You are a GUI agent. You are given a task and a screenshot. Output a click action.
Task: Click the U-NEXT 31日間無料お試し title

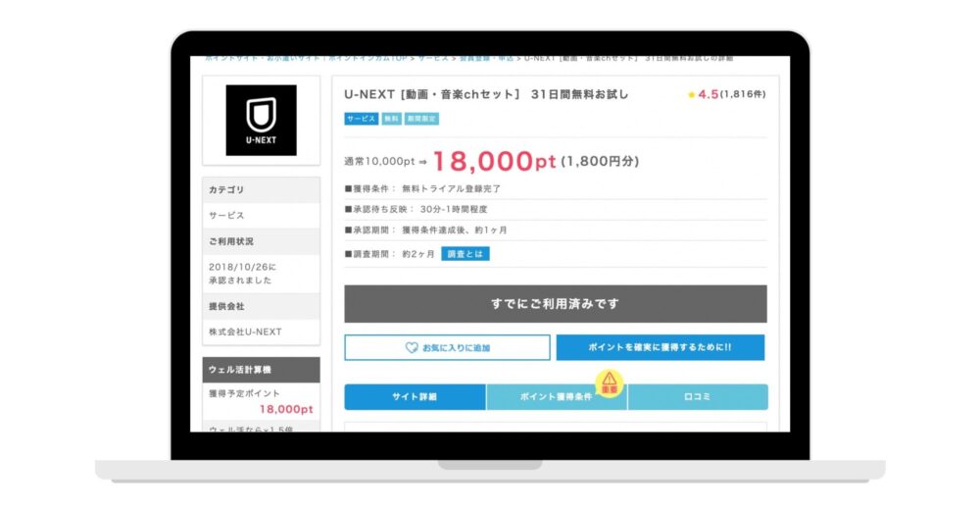(486, 94)
